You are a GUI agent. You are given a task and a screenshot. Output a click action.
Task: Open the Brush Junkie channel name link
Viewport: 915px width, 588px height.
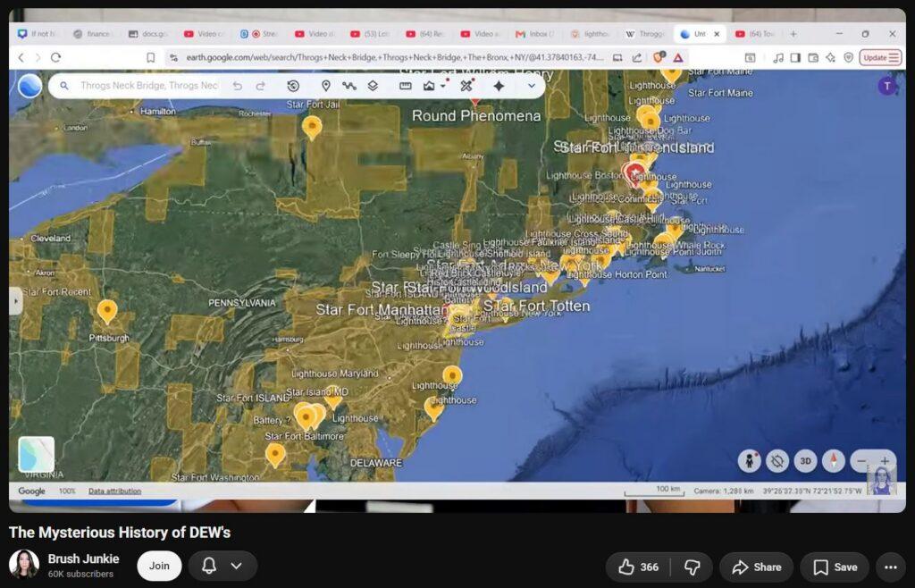tap(83, 559)
